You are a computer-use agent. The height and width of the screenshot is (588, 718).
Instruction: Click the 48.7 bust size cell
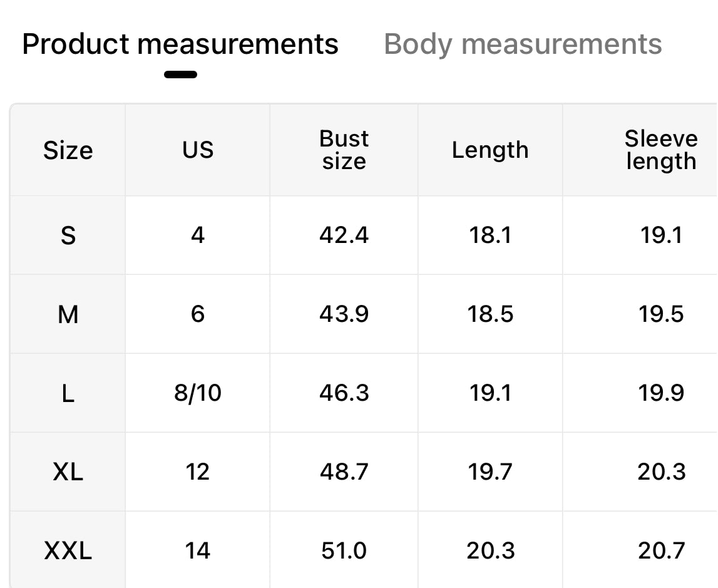point(344,472)
